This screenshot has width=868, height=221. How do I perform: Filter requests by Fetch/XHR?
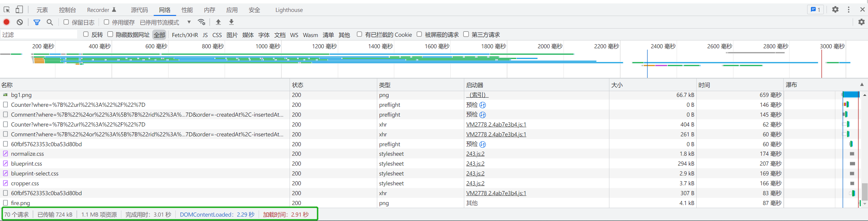(x=185, y=35)
